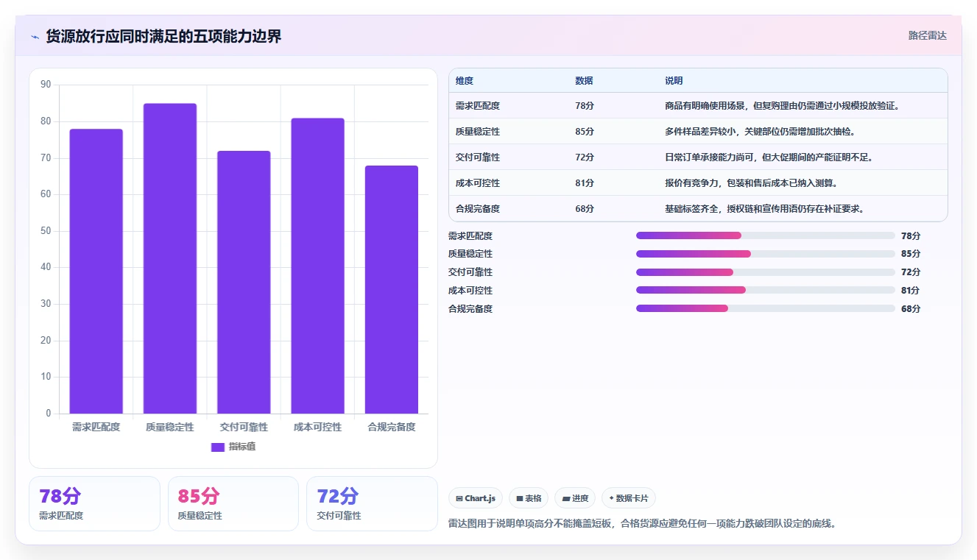Click the 进度 tag chip
This screenshot has width=977, height=560.
tap(575, 498)
